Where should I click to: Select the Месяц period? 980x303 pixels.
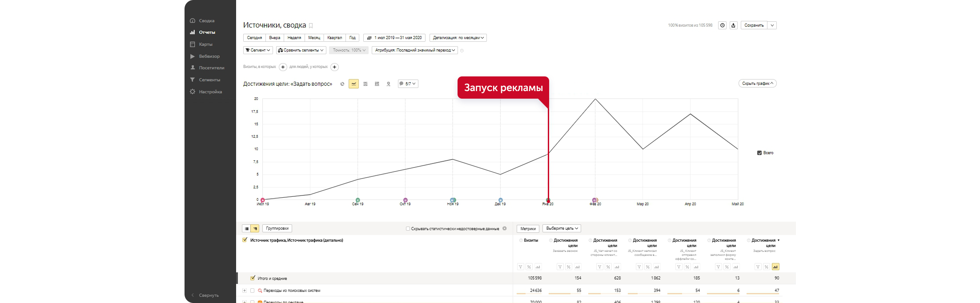click(314, 38)
